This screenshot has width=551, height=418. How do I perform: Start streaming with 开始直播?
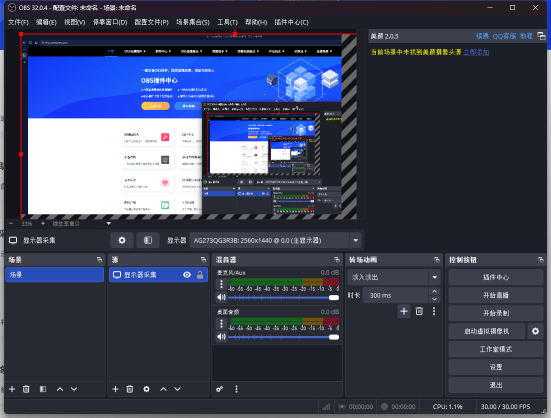point(496,295)
